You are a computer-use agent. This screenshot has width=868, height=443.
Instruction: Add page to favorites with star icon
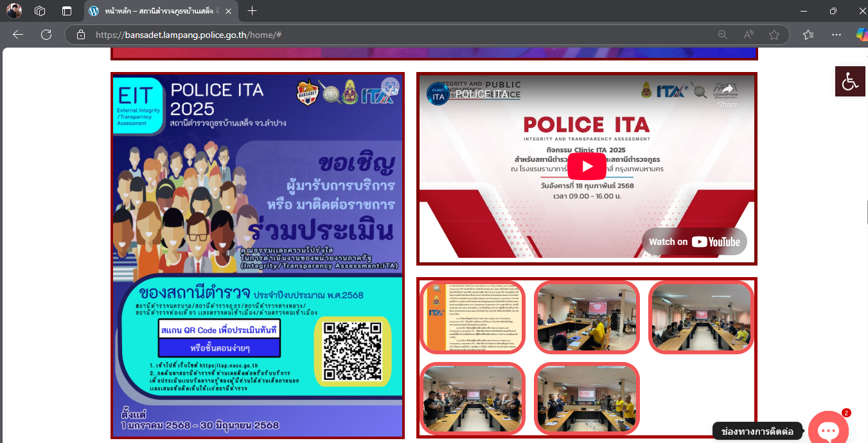[774, 35]
